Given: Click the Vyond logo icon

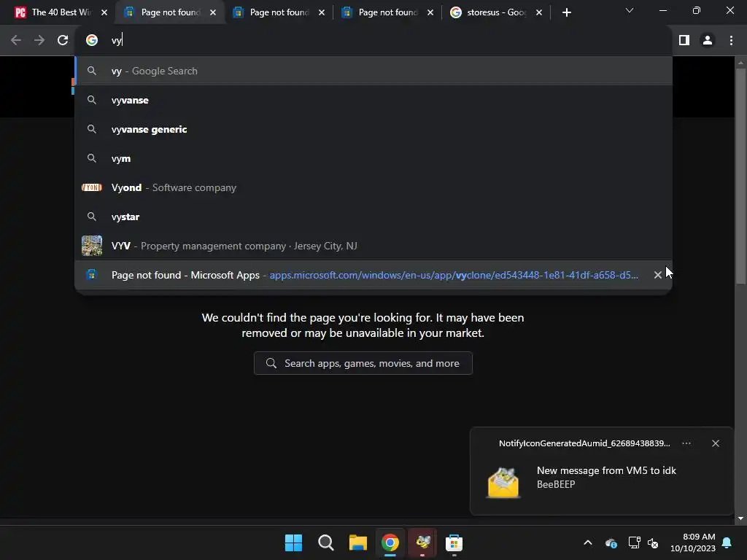Looking at the screenshot, I should pyautogui.click(x=91, y=187).
